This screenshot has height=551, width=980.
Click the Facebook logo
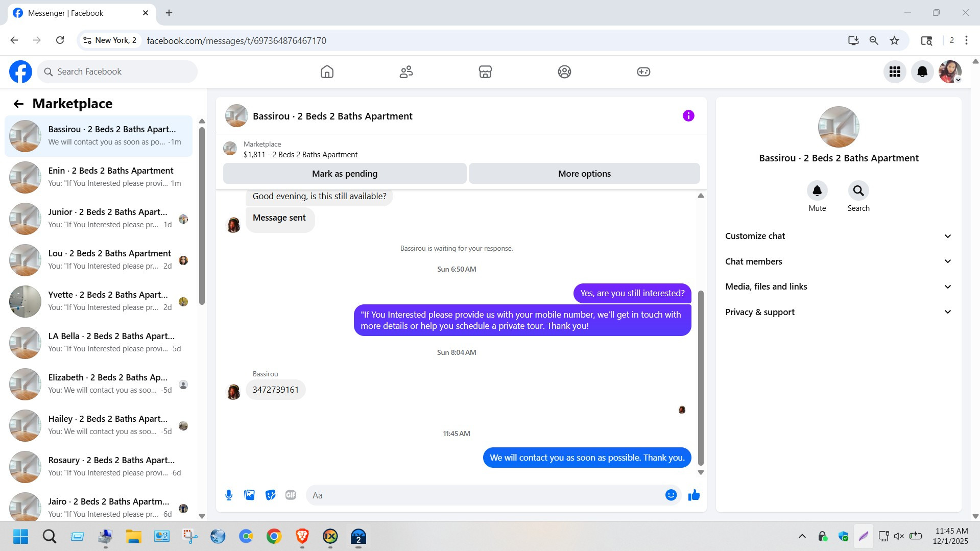pyautogui.click(x=20, y=72)
